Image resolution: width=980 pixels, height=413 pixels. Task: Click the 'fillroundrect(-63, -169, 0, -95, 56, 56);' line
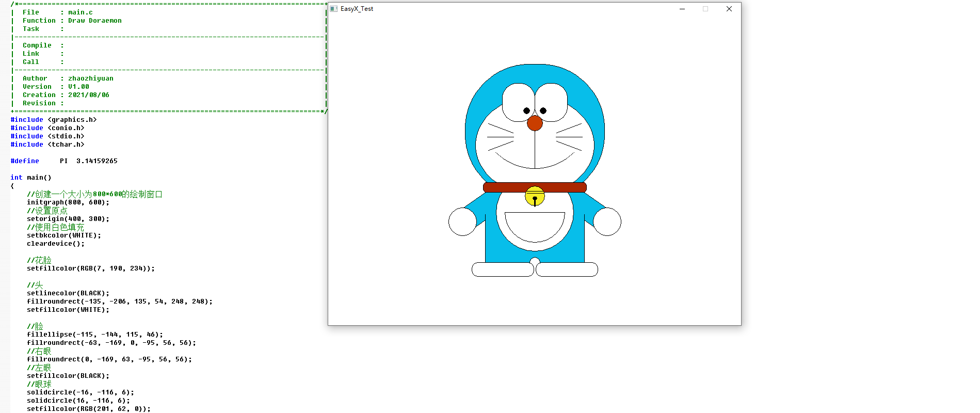point(111,343)
